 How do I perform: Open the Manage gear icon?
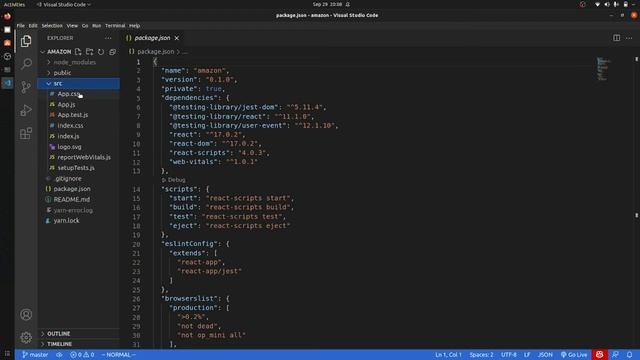[x=26, y=338]
